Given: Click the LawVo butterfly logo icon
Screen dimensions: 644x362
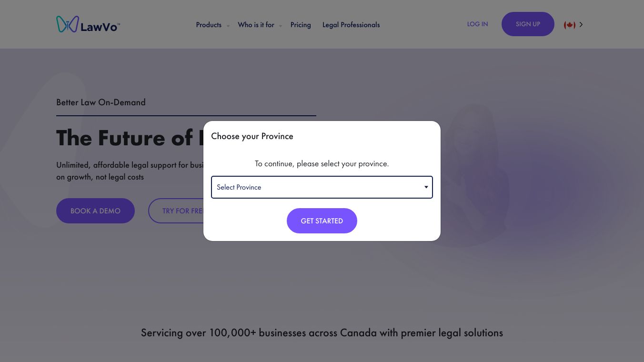Looking at the screenshot, I should click(x=67, y=24).
